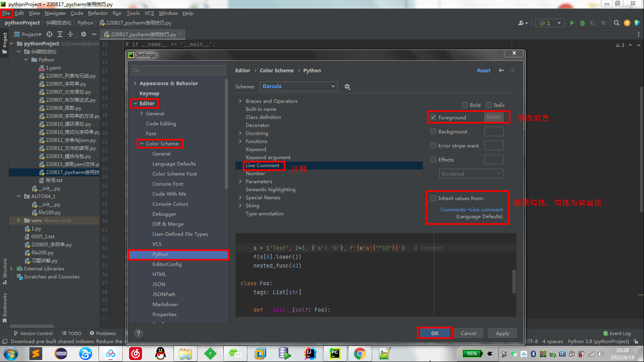Open Bookmarks tool window on sidebar
Screen dimensions: 644x362
click(5, 307)
